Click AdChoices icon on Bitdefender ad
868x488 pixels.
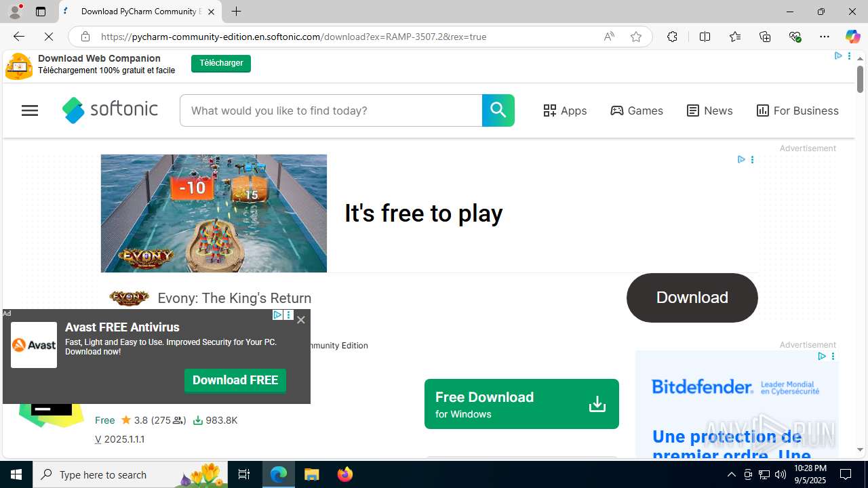point(821,357)
